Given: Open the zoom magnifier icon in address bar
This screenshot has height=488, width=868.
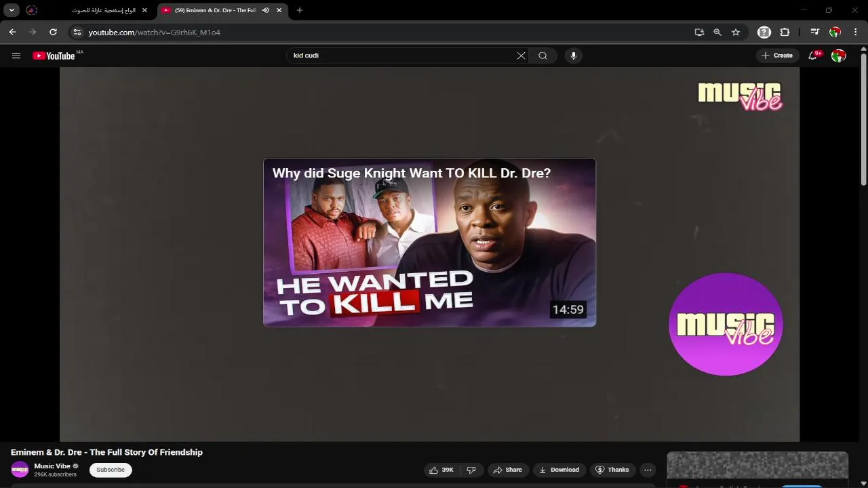Looking at the screenshot, I should 717,32.
